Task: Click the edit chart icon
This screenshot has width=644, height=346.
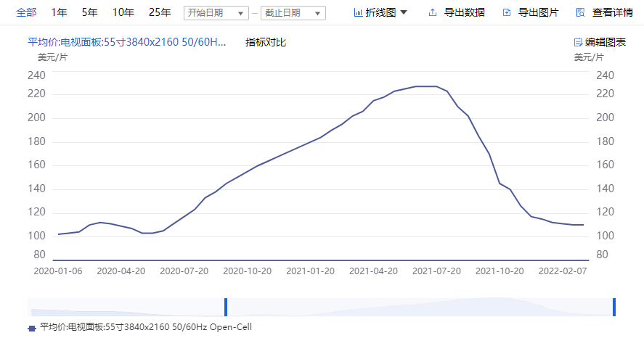Action: (578, 42)
